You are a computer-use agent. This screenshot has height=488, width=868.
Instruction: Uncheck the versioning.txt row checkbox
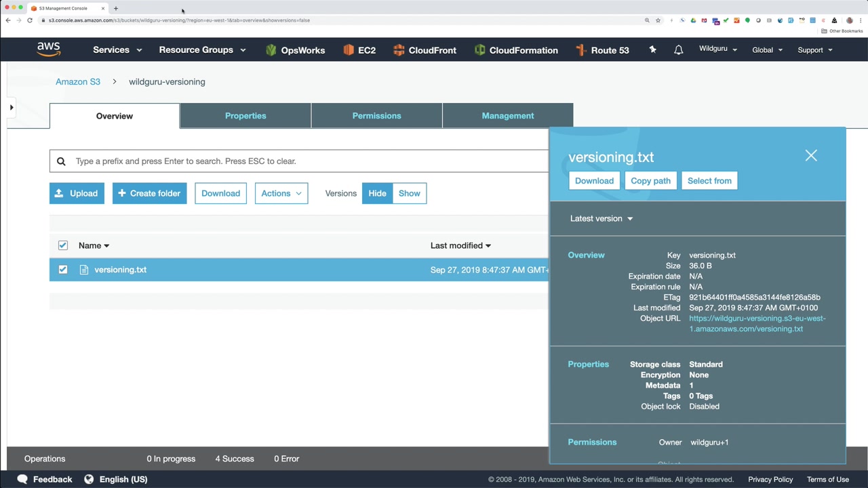click(x=63, y=270)
